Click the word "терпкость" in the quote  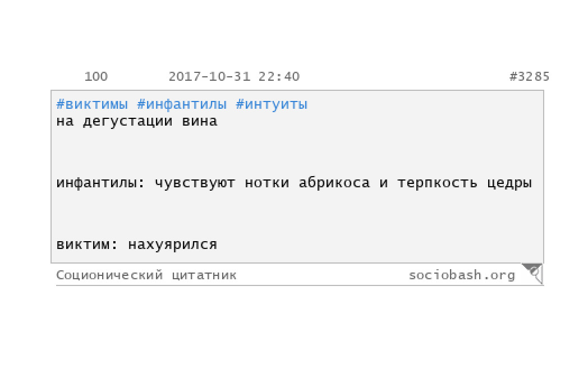click(437, 183)
